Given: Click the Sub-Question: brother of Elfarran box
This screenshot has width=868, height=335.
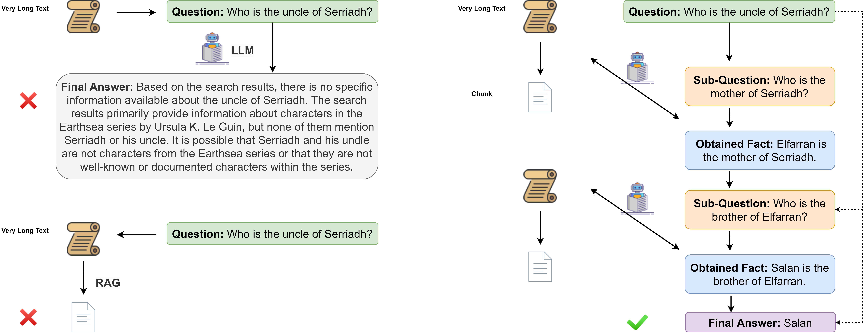Looking at the screenshot, I should [760, 210].
